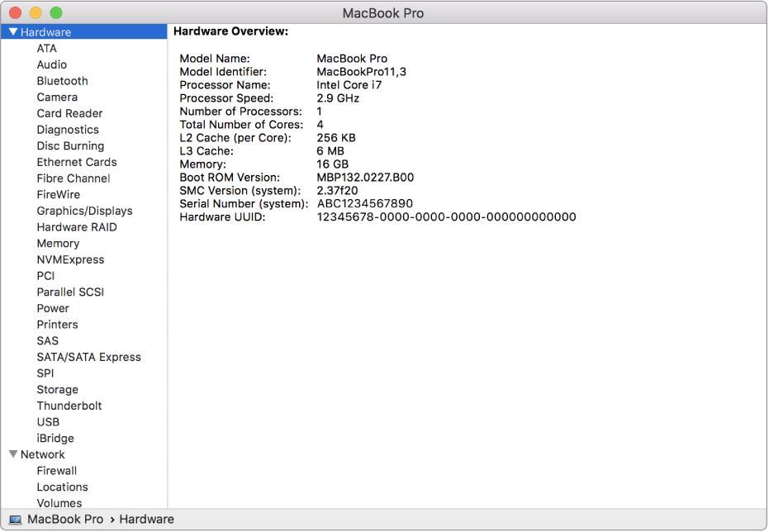769x532 pixels.
Task: Open the Power section
Action: (x=53, y=308)
